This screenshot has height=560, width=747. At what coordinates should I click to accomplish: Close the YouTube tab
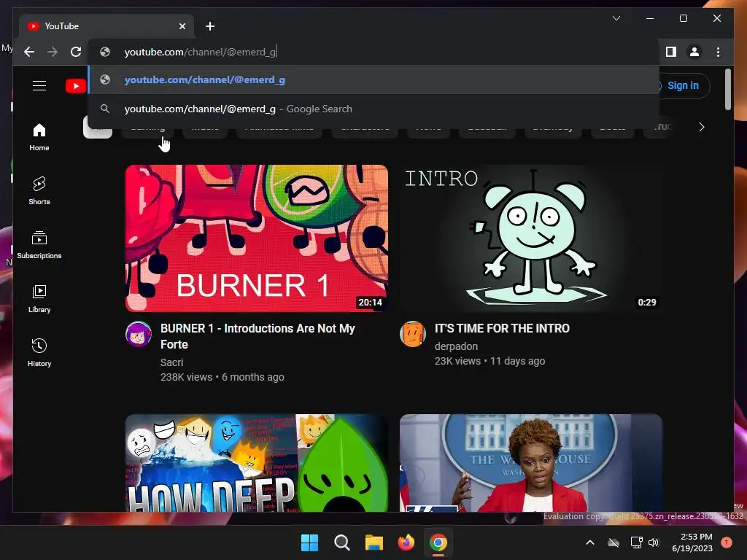click(182, 26)
